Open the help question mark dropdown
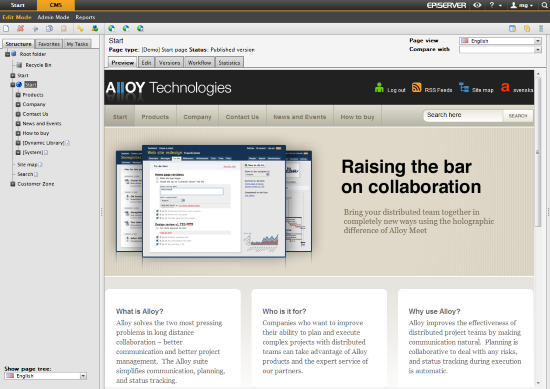Image resolution: width=550 pixels, height=389 pixels. click(x=495, y=5)
